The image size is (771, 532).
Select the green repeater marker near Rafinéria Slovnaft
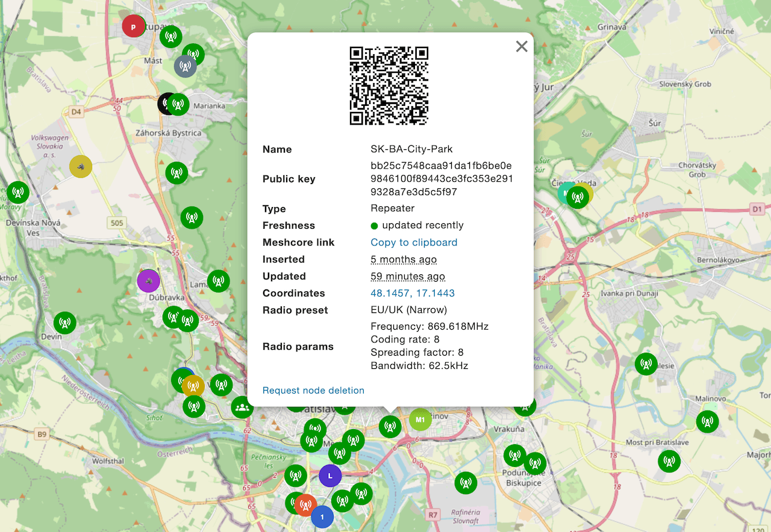[466, 483]
